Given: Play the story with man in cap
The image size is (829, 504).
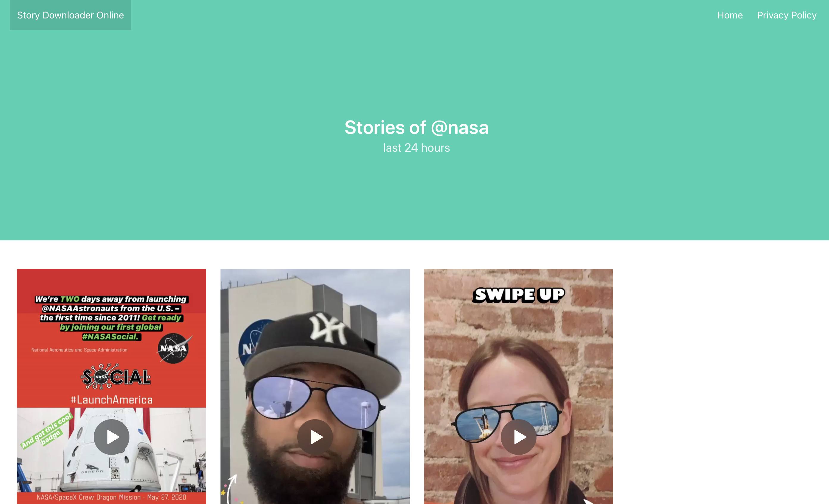Looking at the screenshot, I should [x=315, y=437].
